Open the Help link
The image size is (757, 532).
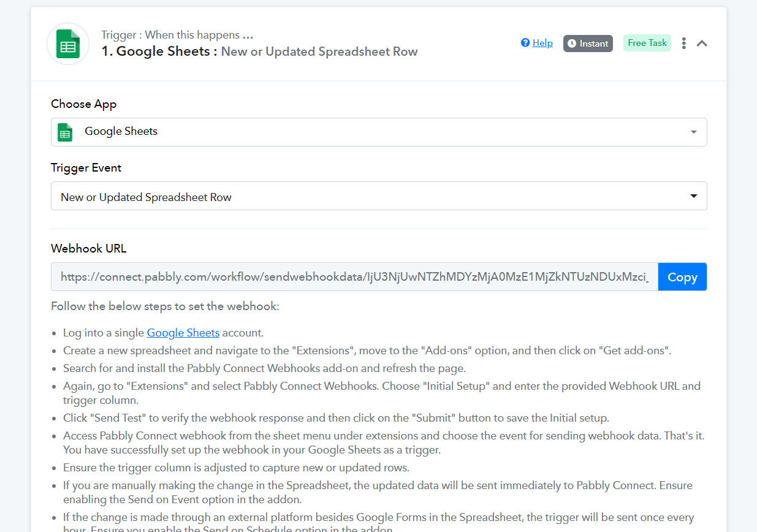542,43
